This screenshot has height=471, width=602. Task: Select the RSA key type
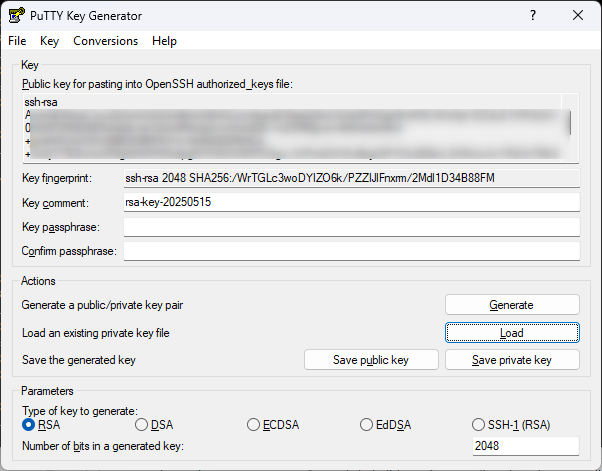tap(41, 425)
